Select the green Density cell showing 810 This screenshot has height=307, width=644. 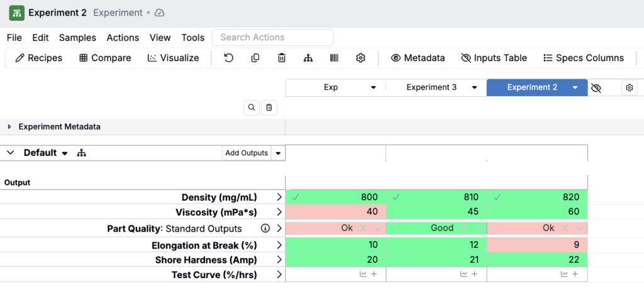(x=436, y=197)
